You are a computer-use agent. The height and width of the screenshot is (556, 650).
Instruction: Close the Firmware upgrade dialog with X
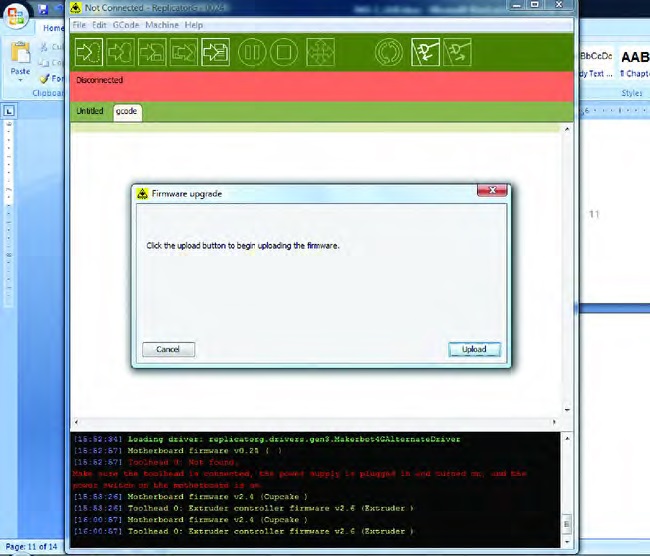tap(490, 190)
